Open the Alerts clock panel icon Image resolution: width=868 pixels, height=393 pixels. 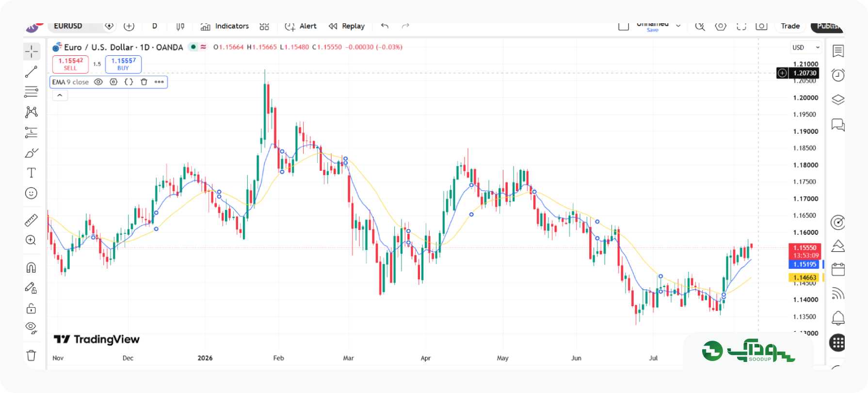click(838, 75)
